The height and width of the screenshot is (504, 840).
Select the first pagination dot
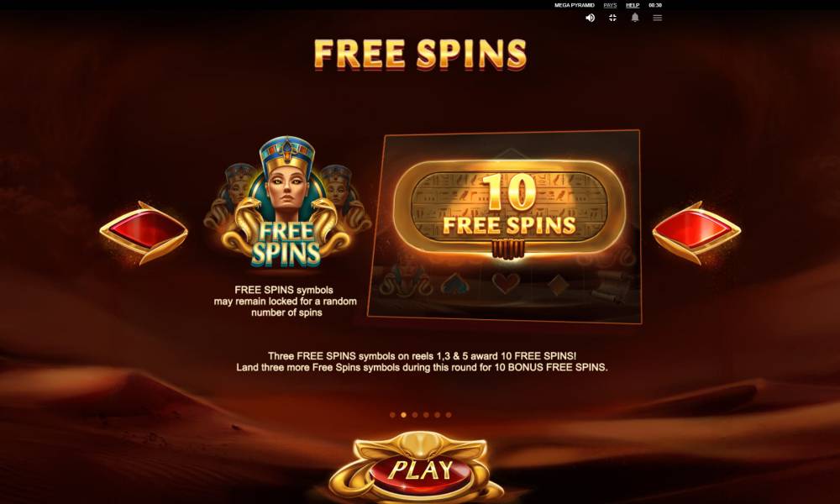tap(392, 415)
